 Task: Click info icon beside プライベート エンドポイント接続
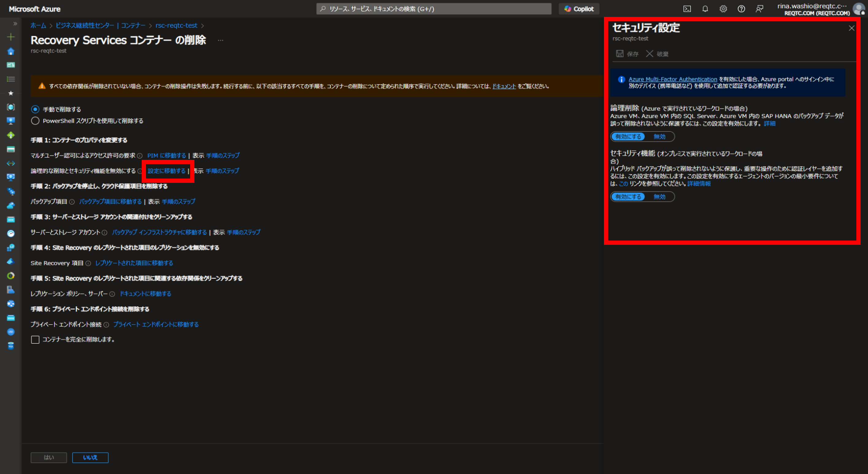[106, 325]
